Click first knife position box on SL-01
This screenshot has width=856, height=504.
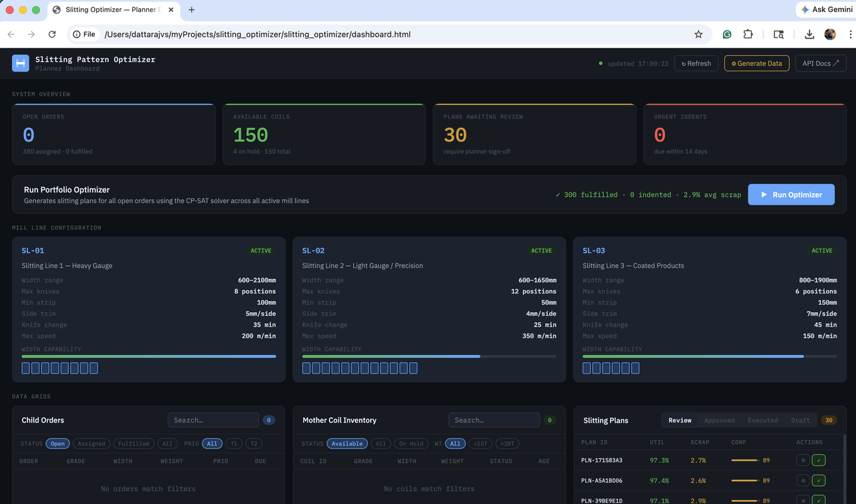tap(25, 368)
